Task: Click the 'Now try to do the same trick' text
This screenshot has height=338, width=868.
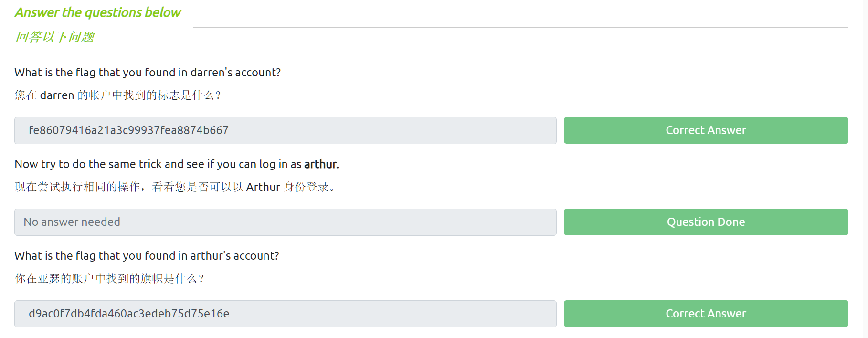Action: pyautogui.click(x=158, y=164)
